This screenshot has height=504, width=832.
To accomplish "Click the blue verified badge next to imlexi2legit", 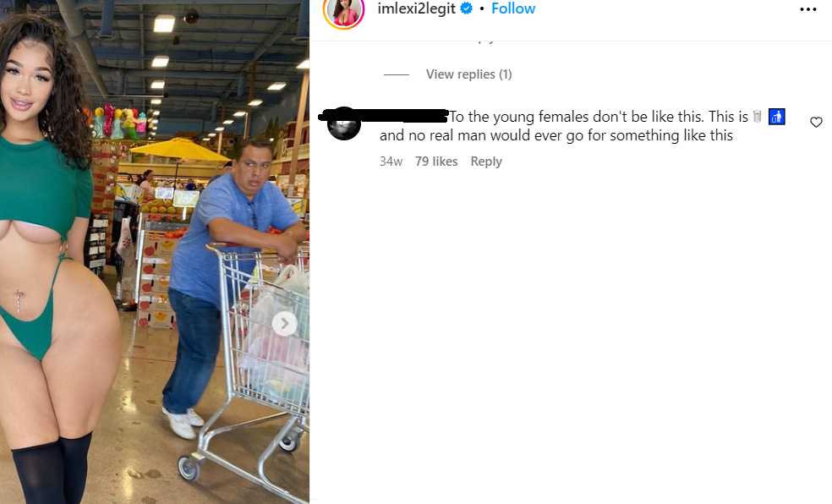I will 466,8.
